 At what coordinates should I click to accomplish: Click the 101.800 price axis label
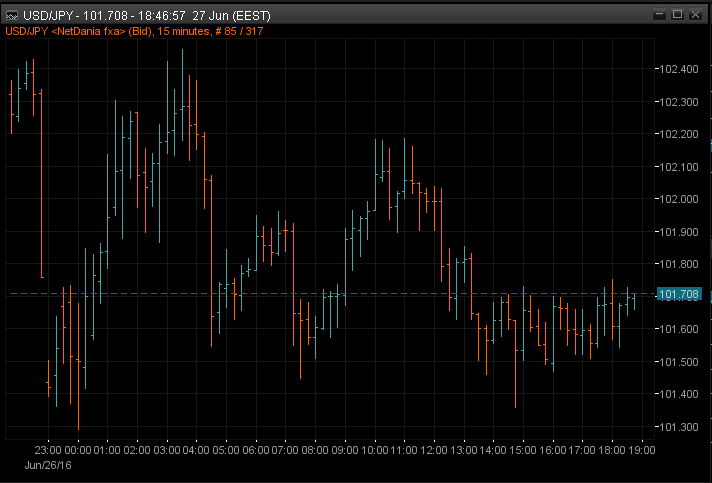678,264
